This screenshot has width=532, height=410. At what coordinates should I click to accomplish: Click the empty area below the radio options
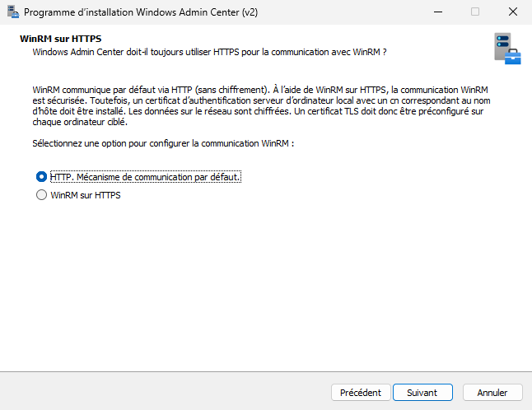264,280
